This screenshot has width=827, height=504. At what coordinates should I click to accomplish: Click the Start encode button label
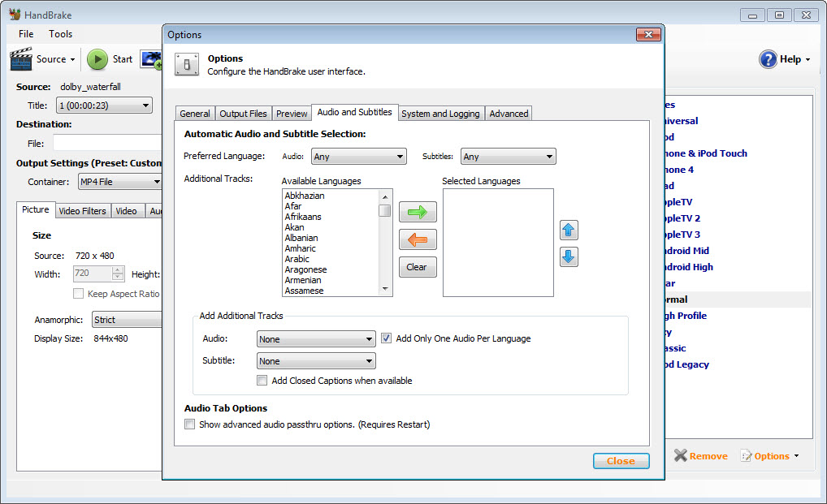[x=123, y=59]
